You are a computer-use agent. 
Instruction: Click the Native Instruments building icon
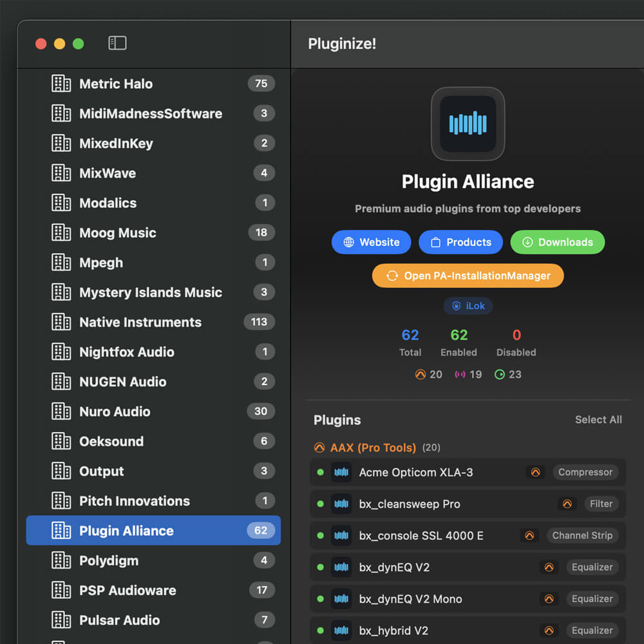click(x=61, y=322)
